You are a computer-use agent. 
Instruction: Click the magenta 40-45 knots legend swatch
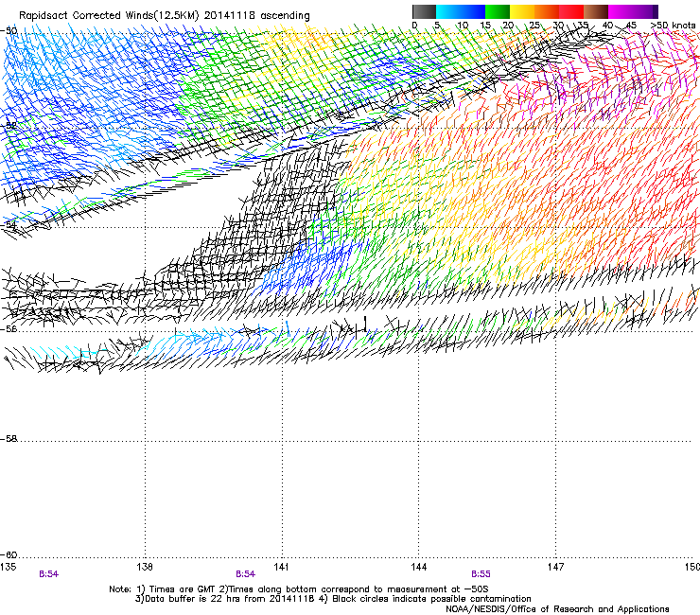pyautogui.click(x=621, y=11)
